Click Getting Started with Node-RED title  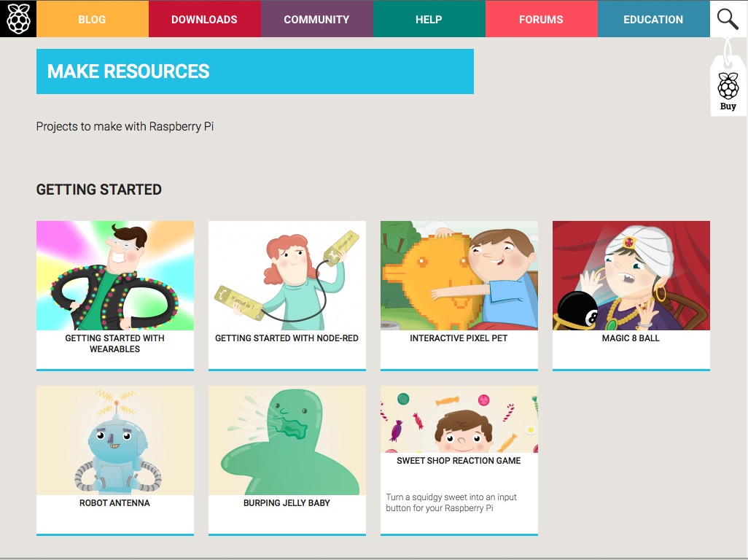click(x=287, y=338)
